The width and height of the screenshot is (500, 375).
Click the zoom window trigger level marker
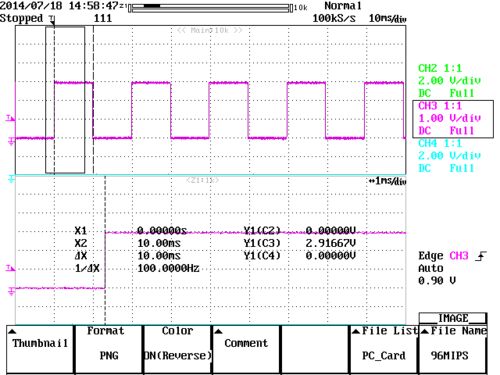[x=10, y=268]
